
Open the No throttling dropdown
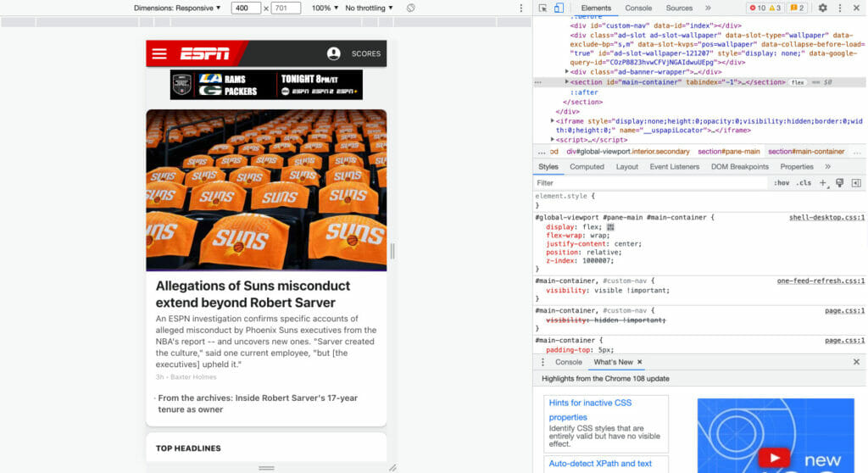370,8
